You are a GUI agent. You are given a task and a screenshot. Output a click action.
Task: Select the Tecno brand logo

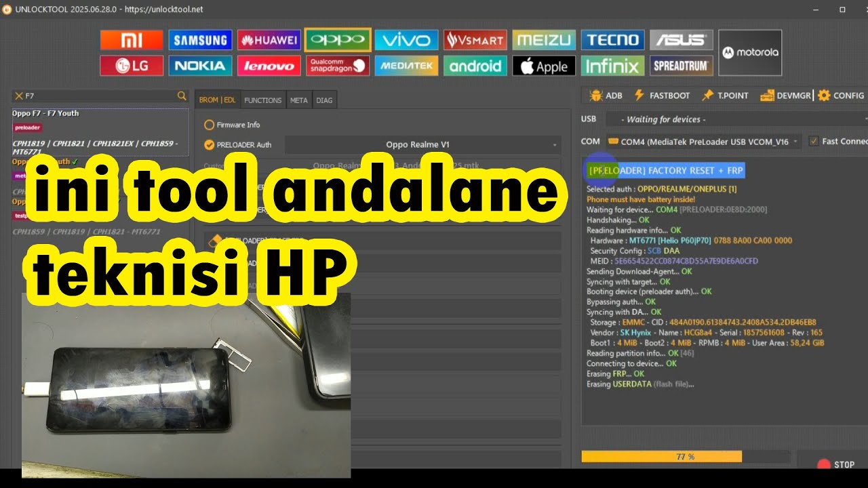[612, 40]
